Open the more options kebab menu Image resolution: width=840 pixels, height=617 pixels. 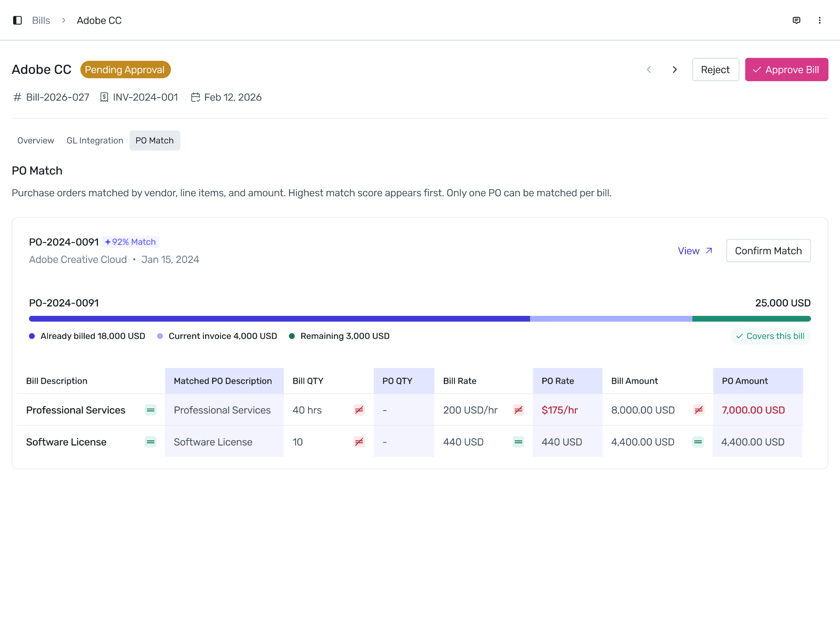coord(819,20)
